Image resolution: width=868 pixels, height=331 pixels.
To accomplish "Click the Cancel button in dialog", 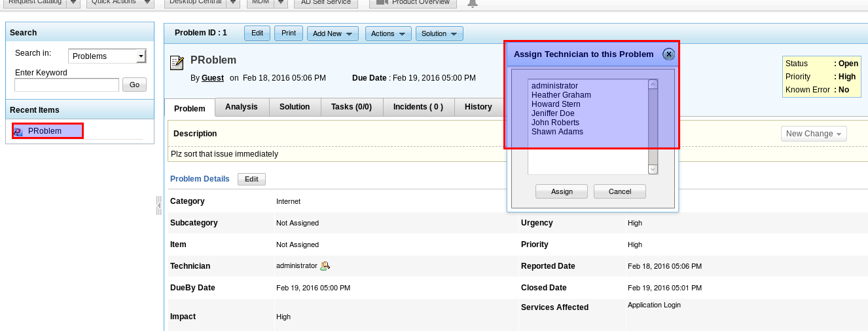I will pos(620,191).
